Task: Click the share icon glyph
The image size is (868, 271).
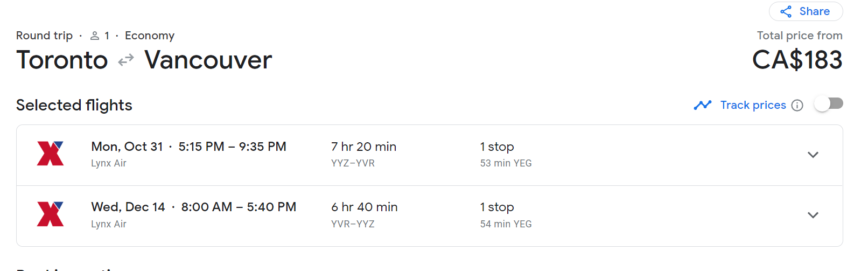Action: (x=786, y=12)
